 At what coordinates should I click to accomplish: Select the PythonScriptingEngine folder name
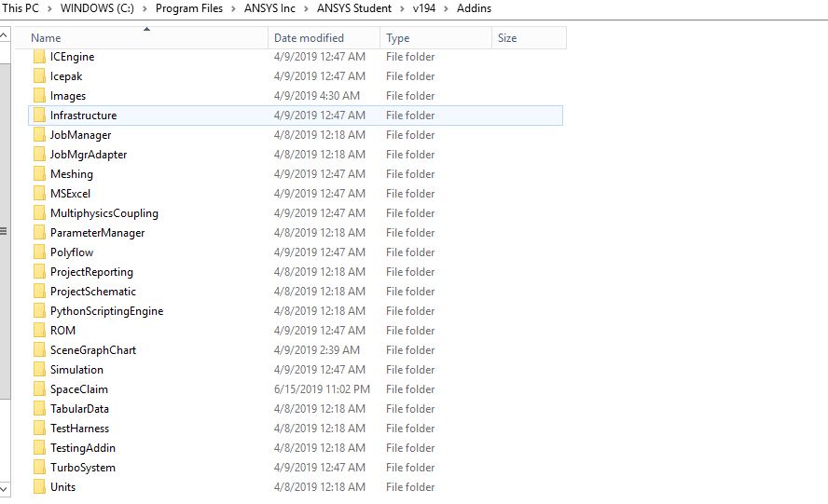[106, 310]
